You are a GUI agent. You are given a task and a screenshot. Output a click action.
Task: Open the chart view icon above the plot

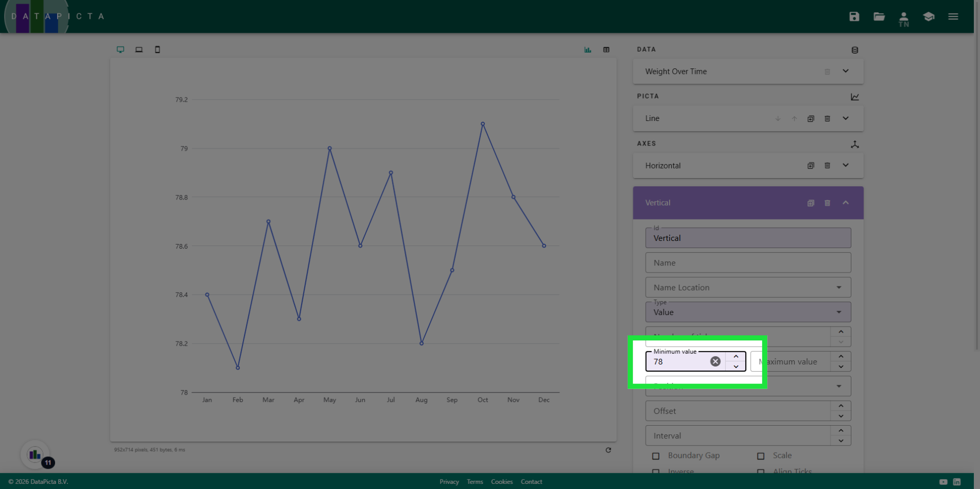coord(587,50)
